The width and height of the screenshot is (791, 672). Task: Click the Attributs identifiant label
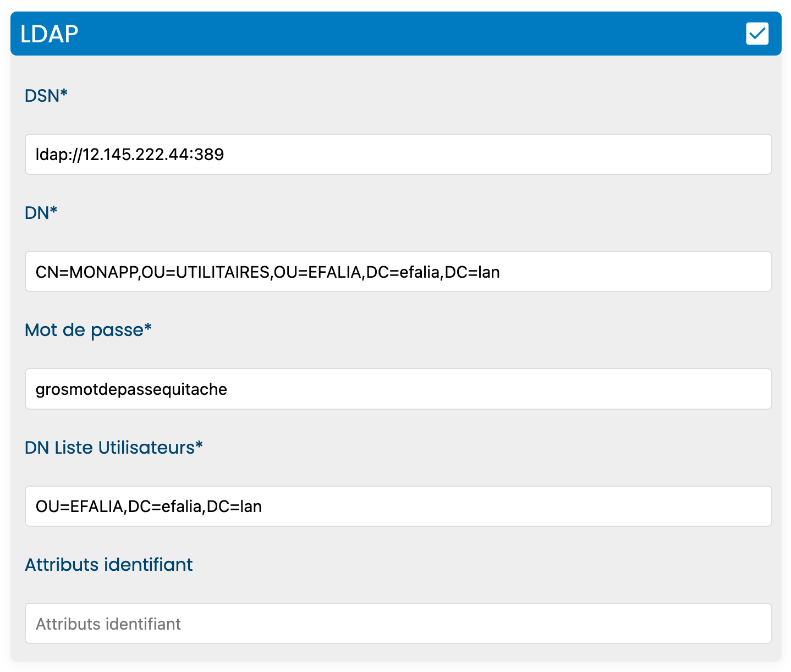109,565
